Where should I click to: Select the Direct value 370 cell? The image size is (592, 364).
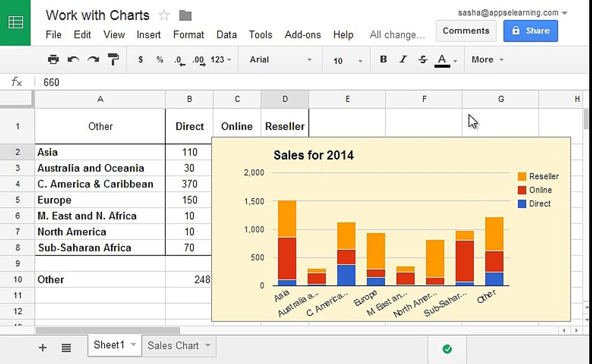coord(189,184)
